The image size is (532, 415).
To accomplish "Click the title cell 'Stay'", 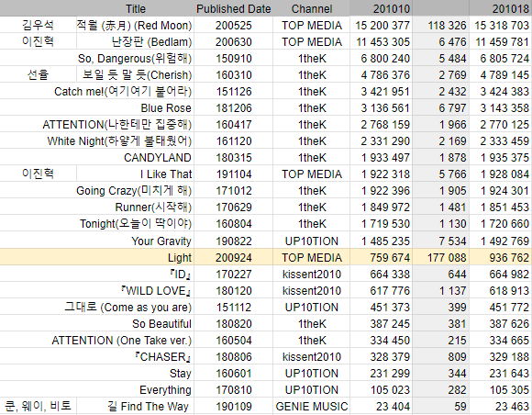I will pos(181,374).
